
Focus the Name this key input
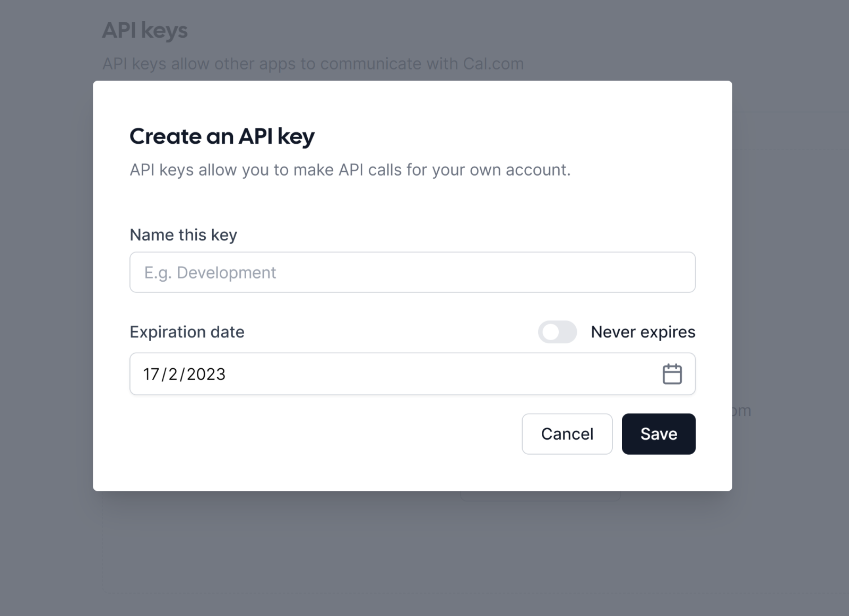tap(412, 272)
